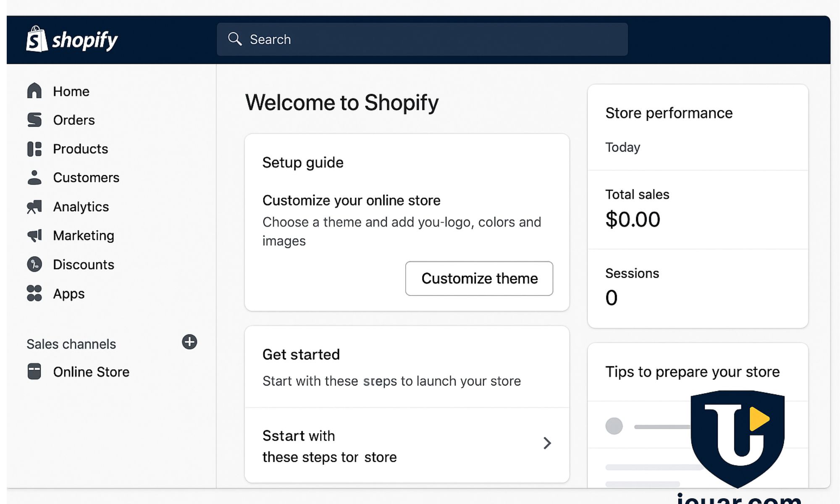The width and height of the screenshot is (840, 504).
Task: Open the Marketing menu item
Action: coord(83,236)
